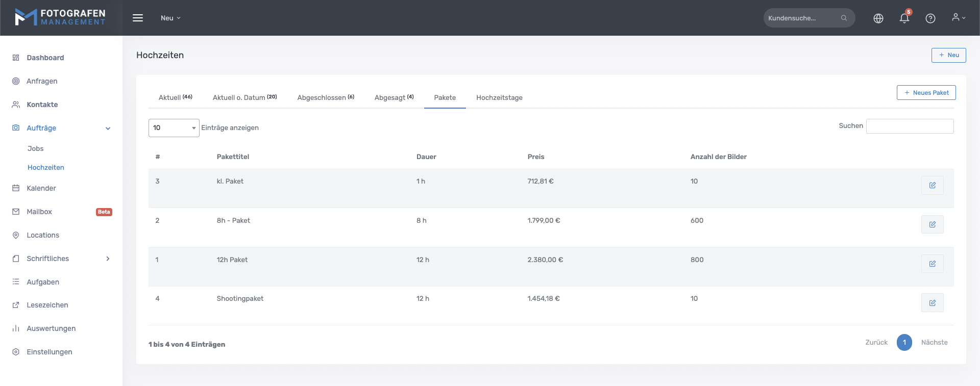Edit the Shootingpaket row
The height and width of the screenshot is (386, 980).
[932, 303]
